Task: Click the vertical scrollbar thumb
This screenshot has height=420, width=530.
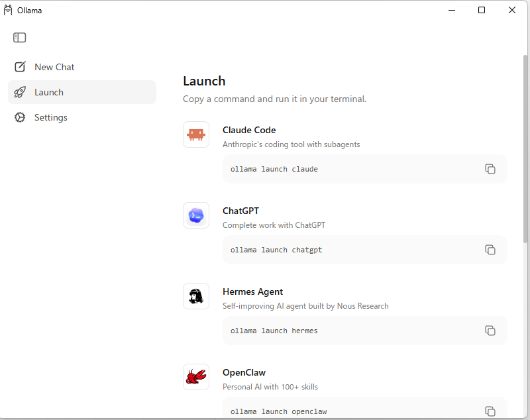Action: click(525, 148)
